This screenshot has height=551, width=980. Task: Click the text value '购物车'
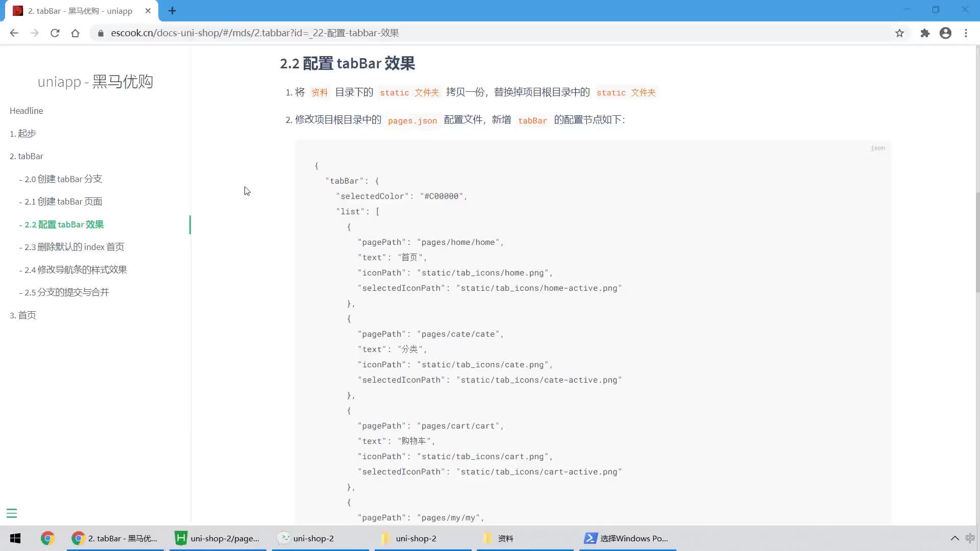coord(413,441)
